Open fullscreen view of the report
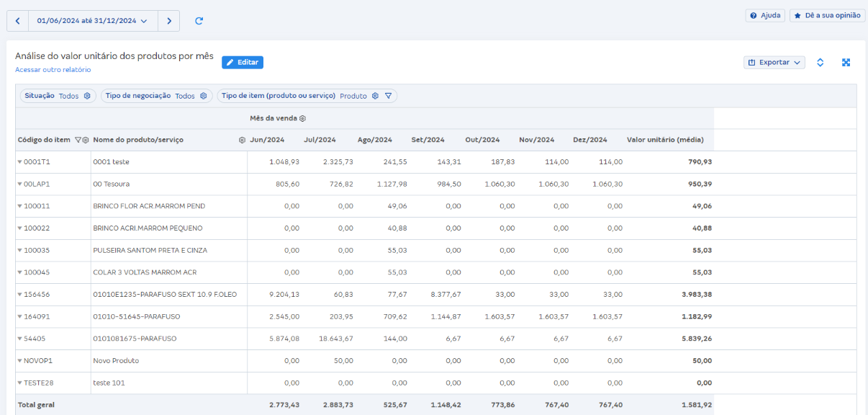 coord(846,63)
